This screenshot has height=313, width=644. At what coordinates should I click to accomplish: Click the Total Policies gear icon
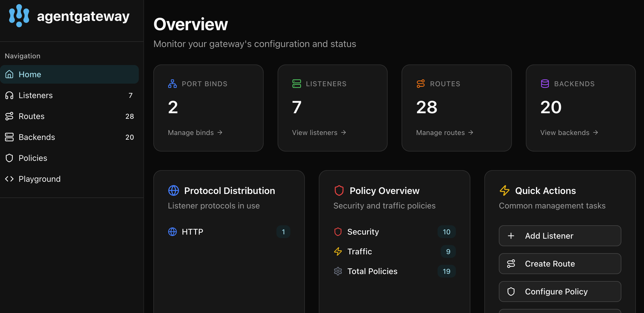pyautogui.click(x=338, y=271)
